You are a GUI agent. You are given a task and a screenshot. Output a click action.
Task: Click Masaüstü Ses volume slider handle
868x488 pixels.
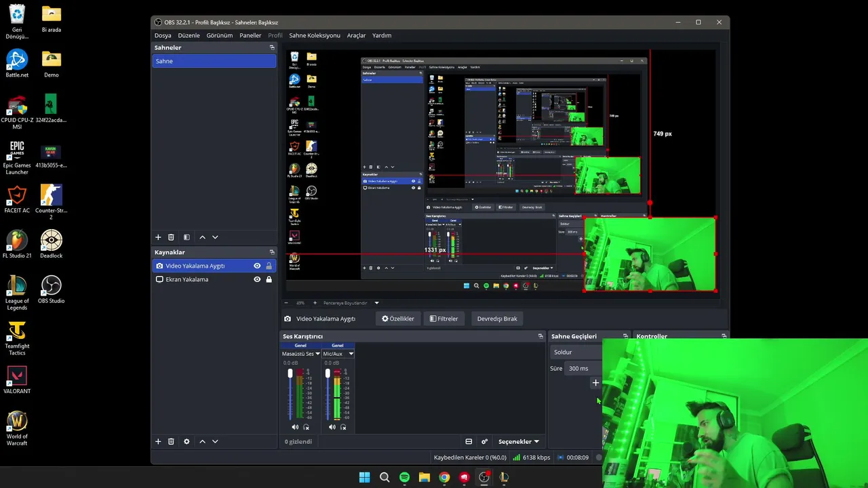(290, 373)
